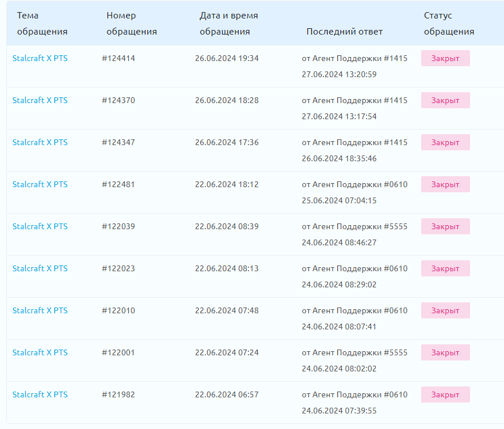504x429 pixels.
Task: Click the Дата и время обращения header
Action: (228, 24)
